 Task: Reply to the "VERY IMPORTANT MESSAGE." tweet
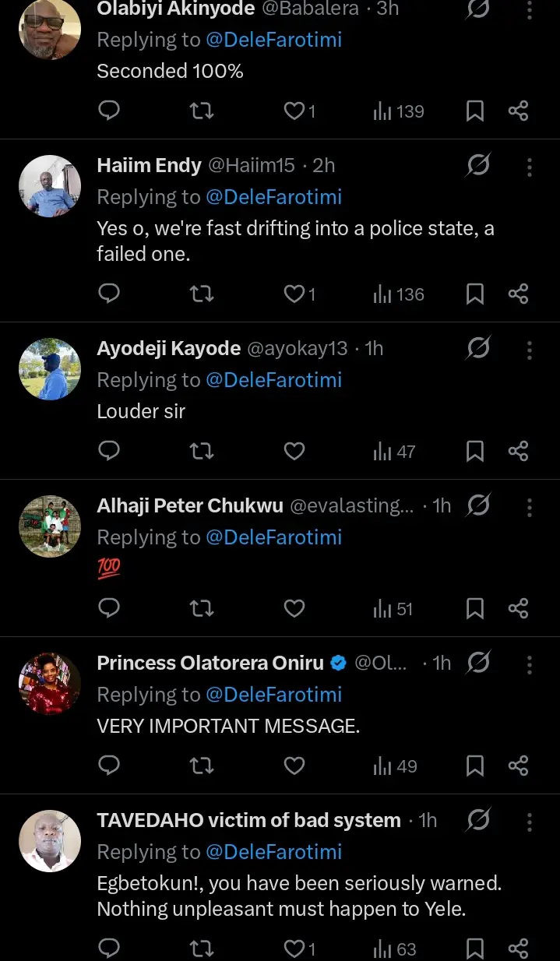[x=110, y=766]
